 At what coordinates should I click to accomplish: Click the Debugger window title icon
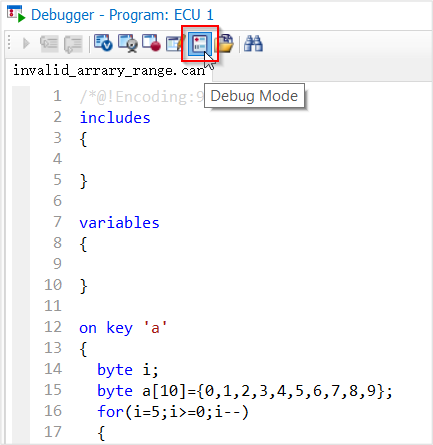point(16,14)
